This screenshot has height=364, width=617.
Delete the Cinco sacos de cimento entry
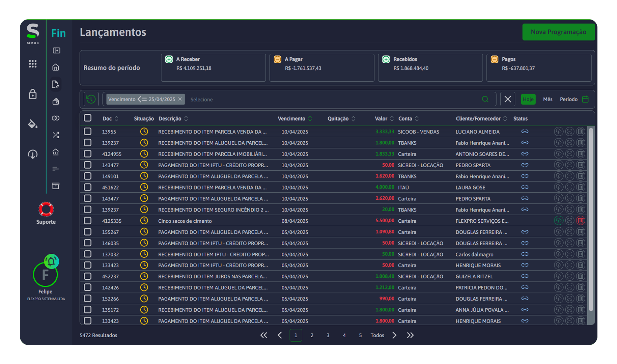pyautogui.click(x=581, y=221)
